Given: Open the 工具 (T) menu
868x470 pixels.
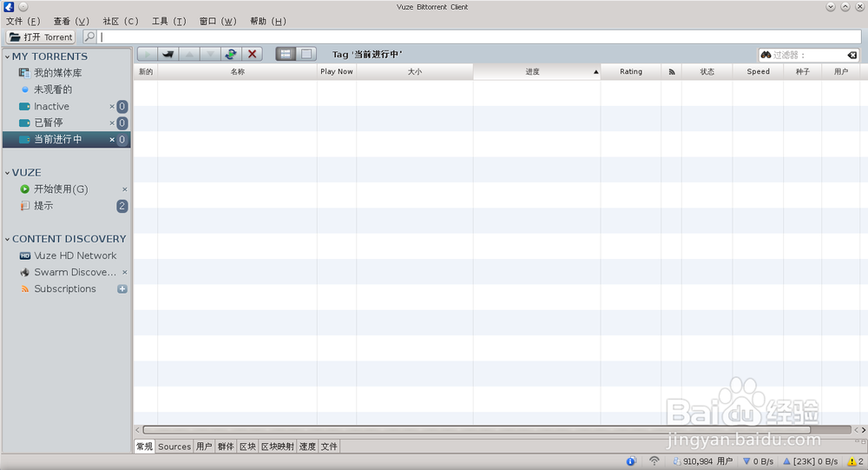Looking at the screenshot, I should click(169, 21).
